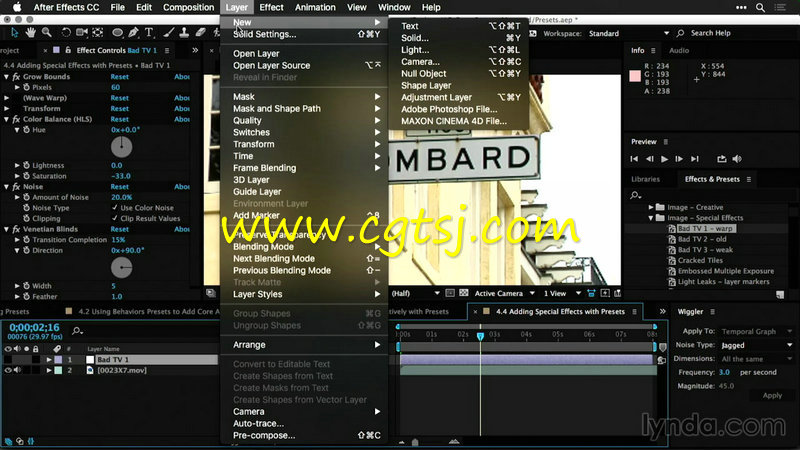Reset the Color Balance (HLS) effect
This screenshot has height=450, width=800.
click(119, 119)
